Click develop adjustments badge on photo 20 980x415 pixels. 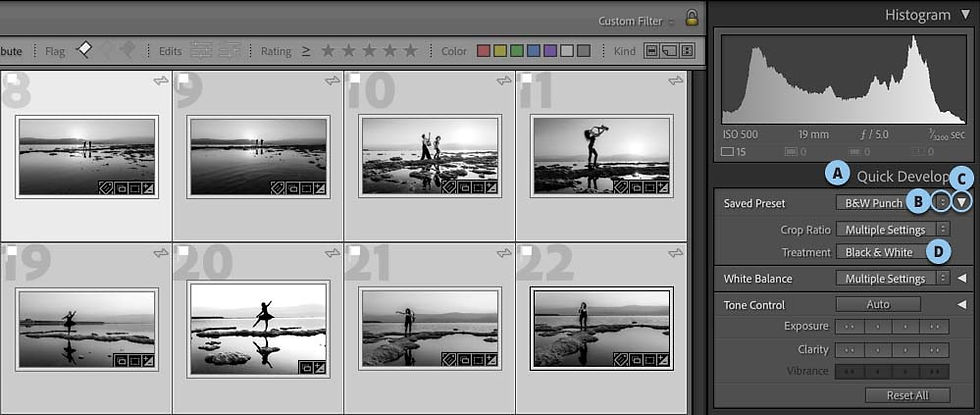pyautogui.click(x=321, y=368)
